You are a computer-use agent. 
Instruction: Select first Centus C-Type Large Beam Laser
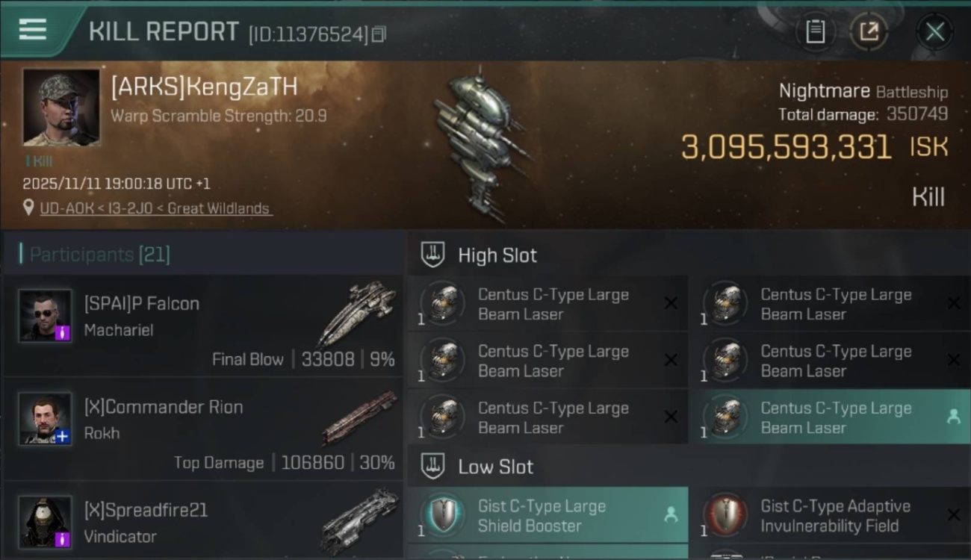547,304
